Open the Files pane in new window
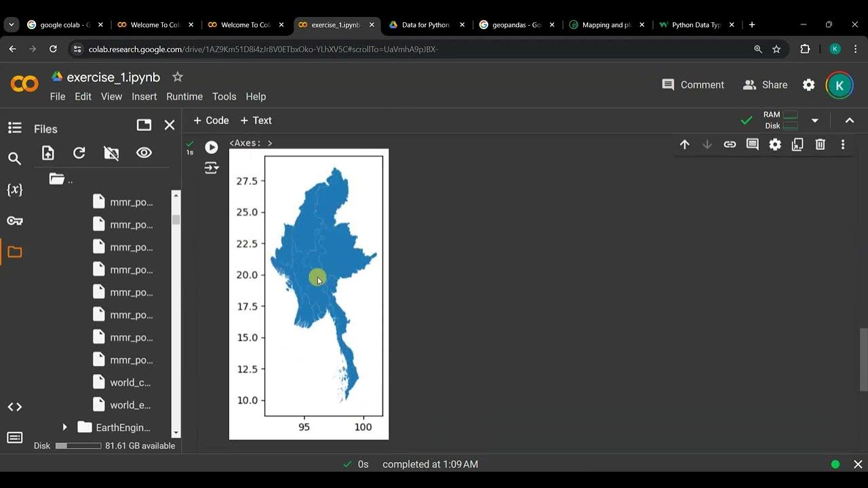The width and height of the screenshot is (868, 488). coord(144,125)
